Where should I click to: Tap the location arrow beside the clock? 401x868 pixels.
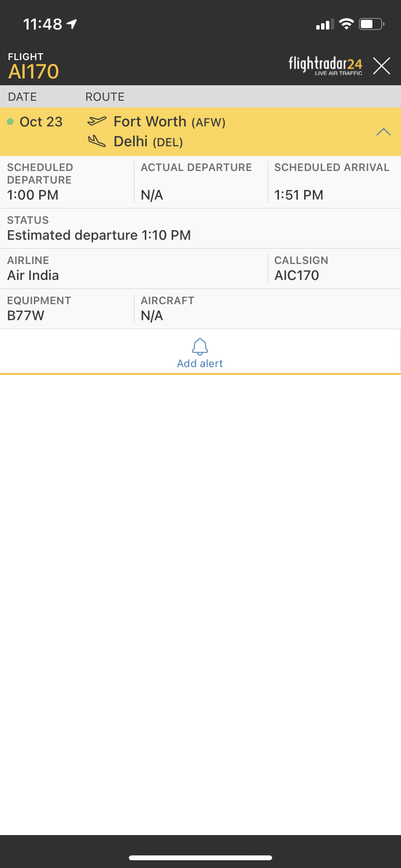72,24
